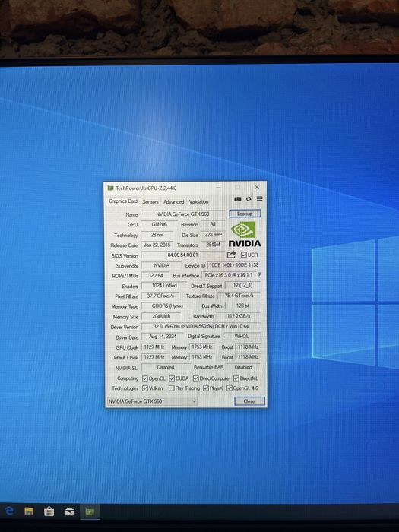The width and height of the screenshot is (399, 532).
Task: Click the Resizable BAR Disabled value
Action: pos(243,367)
